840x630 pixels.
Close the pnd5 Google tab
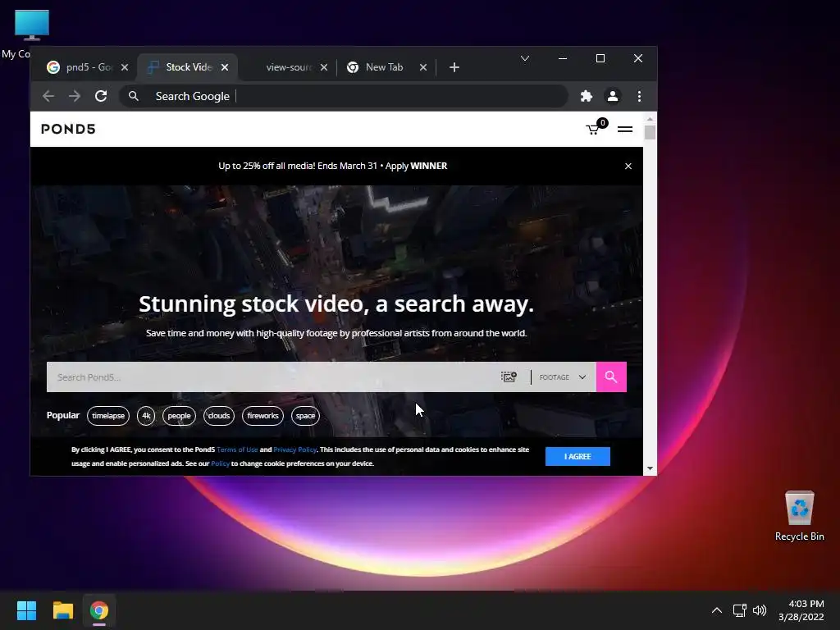point(125,67)
